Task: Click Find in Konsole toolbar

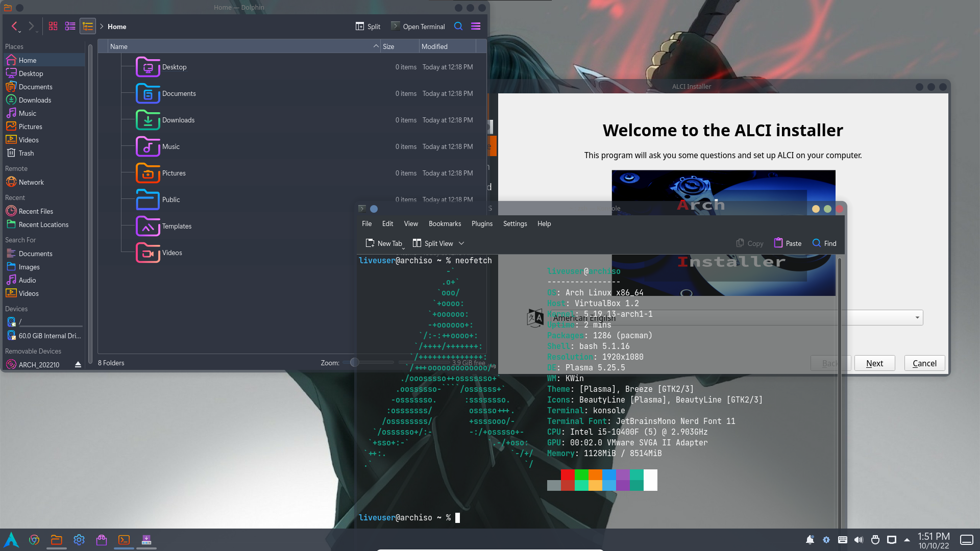Action: tap(824, 243)
